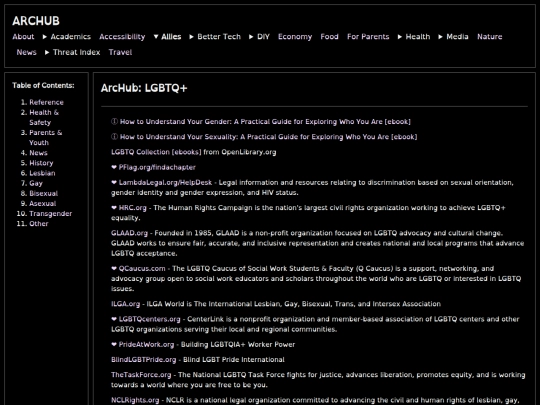Image resolution: width=540 pixels, height=405 pixels.
Task: Expand the Media disclosure triangle
Action: click(x=440, y=37)
